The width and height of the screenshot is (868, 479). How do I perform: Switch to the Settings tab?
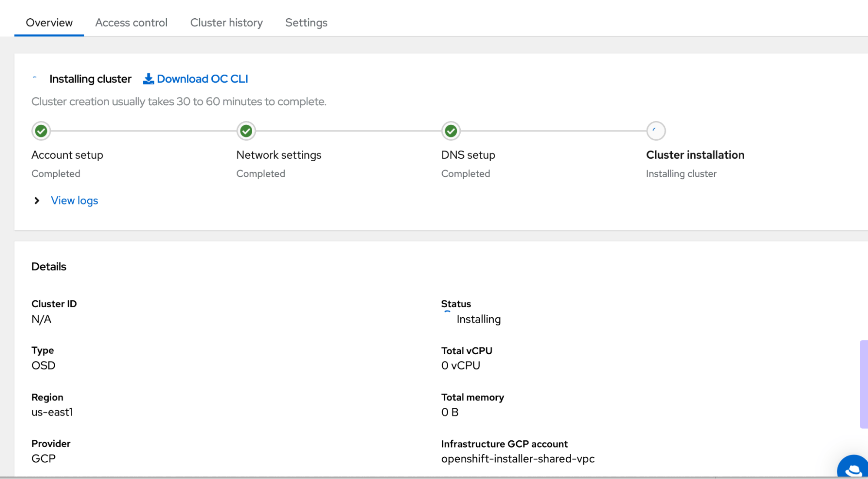coord(306,23)
